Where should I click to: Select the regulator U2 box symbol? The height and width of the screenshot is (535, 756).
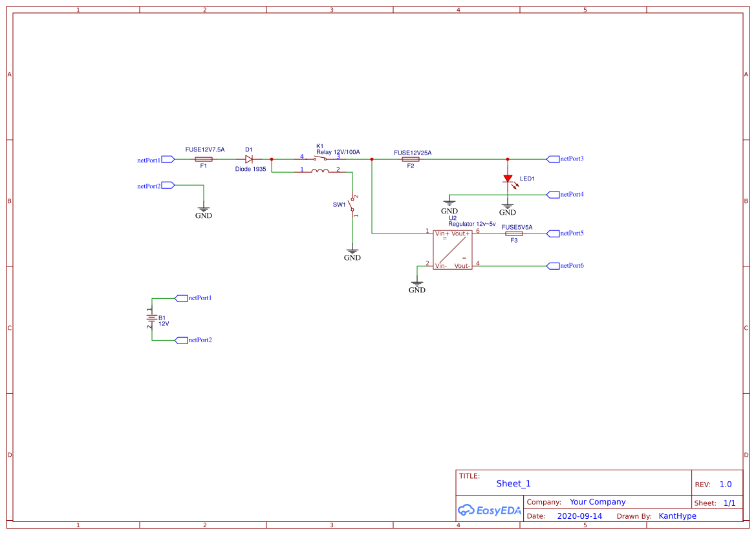453,249
